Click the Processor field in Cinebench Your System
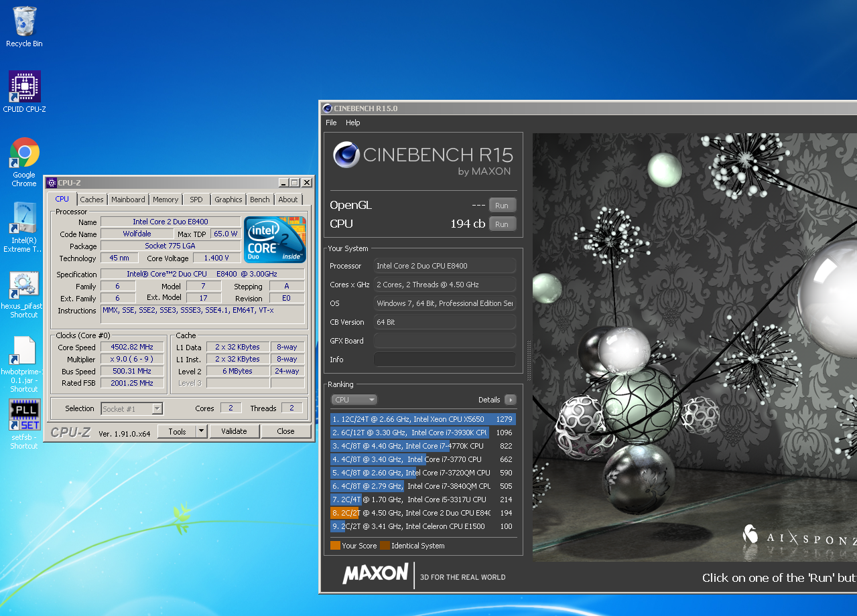 tap(445, 266)
